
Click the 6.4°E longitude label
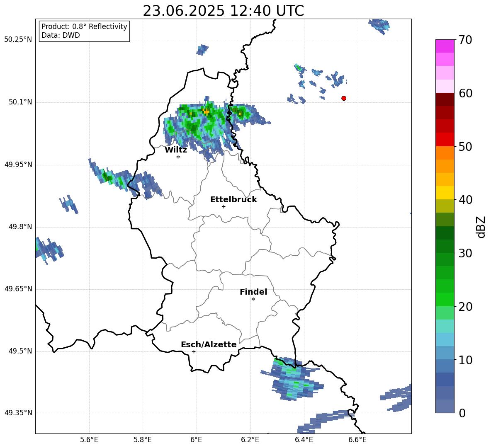click(x=304, y=440)
